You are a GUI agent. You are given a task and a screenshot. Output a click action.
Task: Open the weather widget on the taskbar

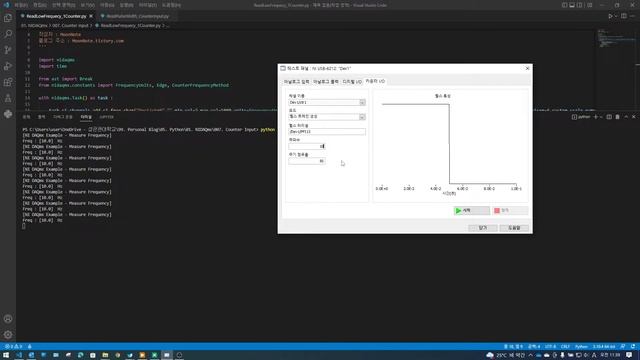coord(505,355)
